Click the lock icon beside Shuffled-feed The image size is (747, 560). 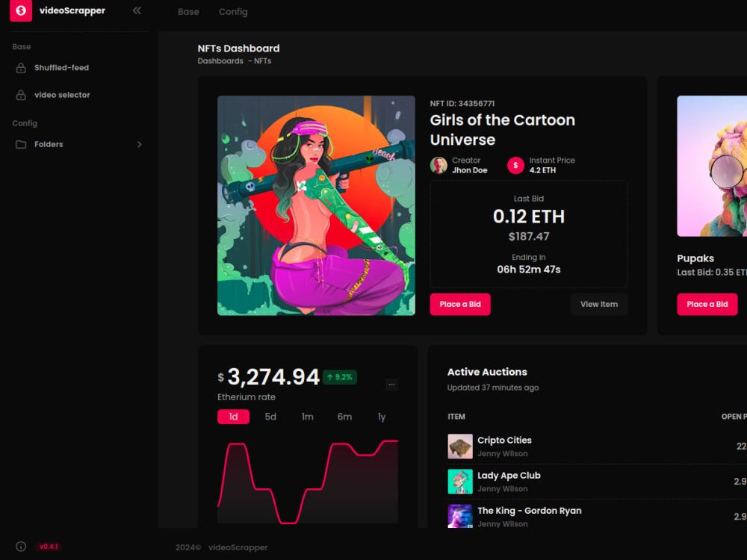pyautogui.click(x=21, y=68)
